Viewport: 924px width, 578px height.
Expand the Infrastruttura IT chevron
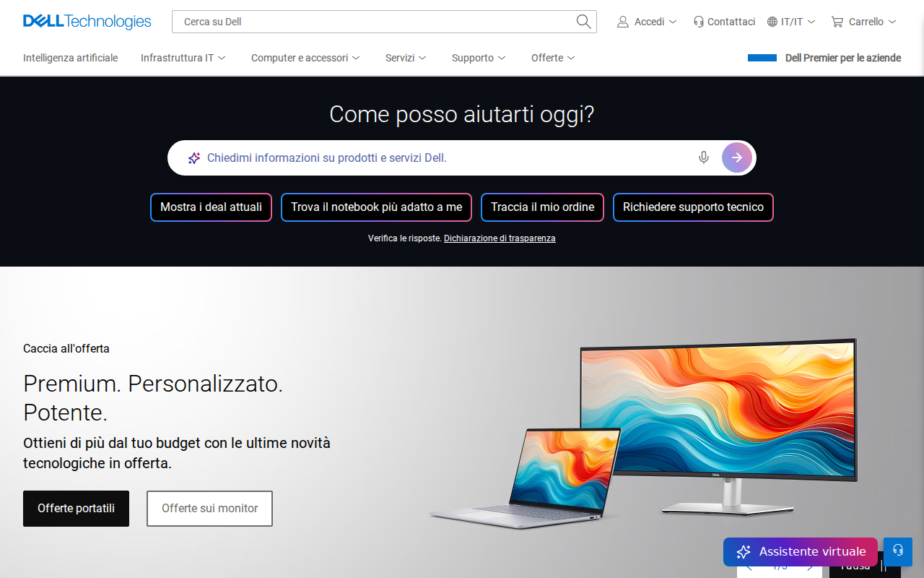pos(222,58)
